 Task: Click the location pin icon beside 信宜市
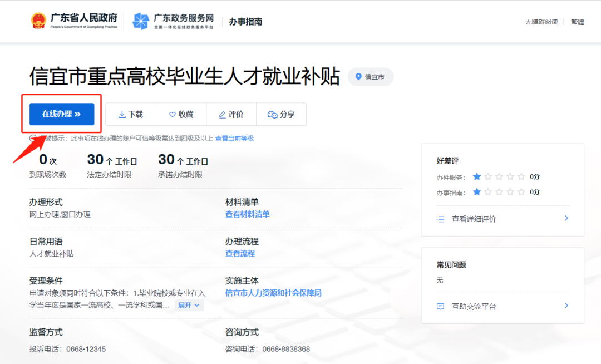[x=358, y=77]
